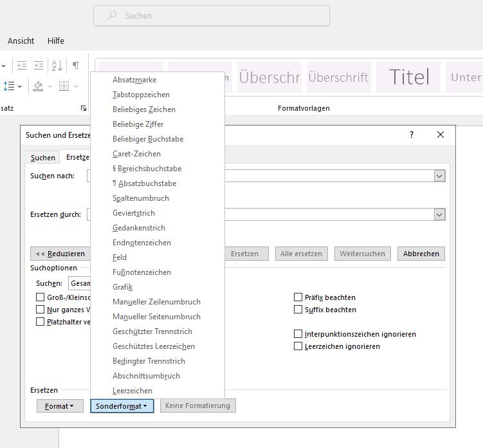Click the Abbrechen button
The width and height of the screenshot is (483, 448).
point(421,254)
